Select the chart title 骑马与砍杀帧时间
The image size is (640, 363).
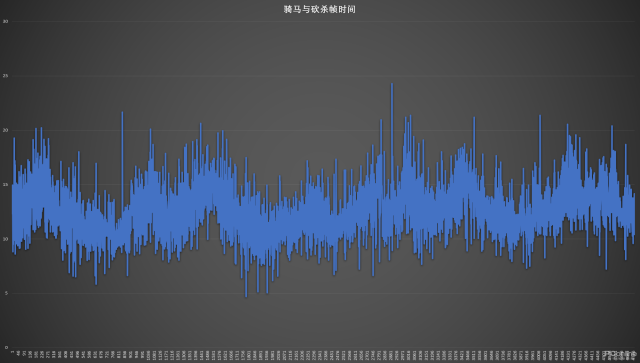pos(320,9)
